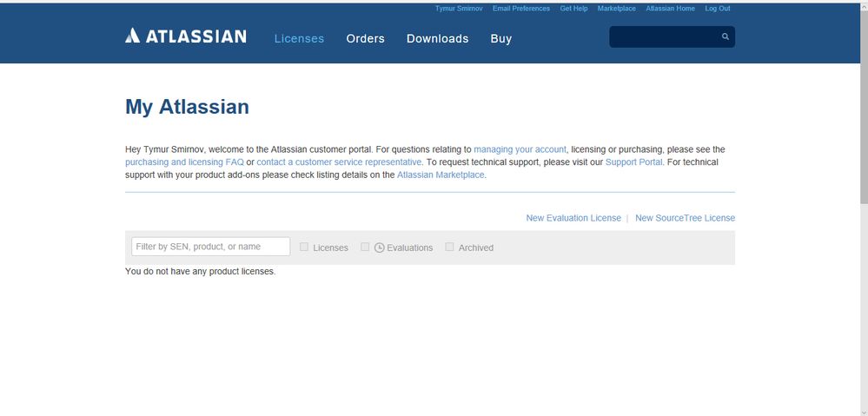The width and height of the screenshot is (868, 416).
Task: Go to Atlassian Home
Action: 671,9
